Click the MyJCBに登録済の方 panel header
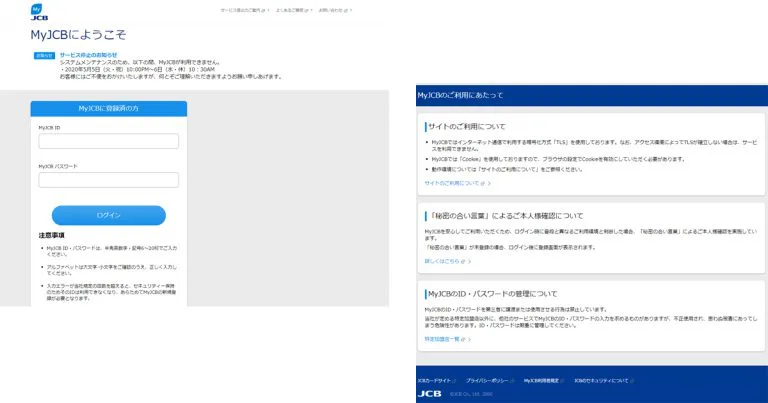The height and width of the screenshot is (403, 768). pos(109,107)
